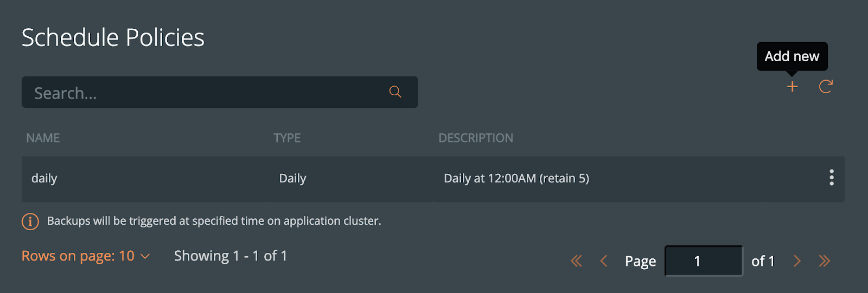This screenshot has width=868, height=293.
Task: Click the Add new plus icon
Action: point(792,87)
